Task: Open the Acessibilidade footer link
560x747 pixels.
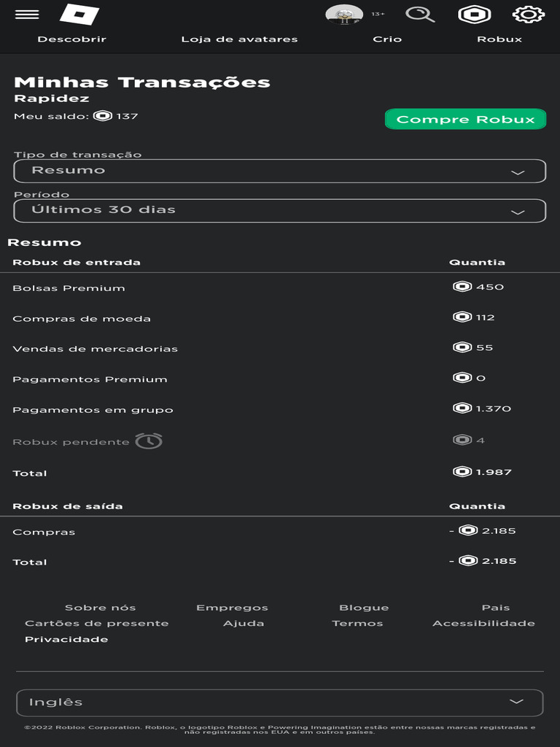Action: 483,624
